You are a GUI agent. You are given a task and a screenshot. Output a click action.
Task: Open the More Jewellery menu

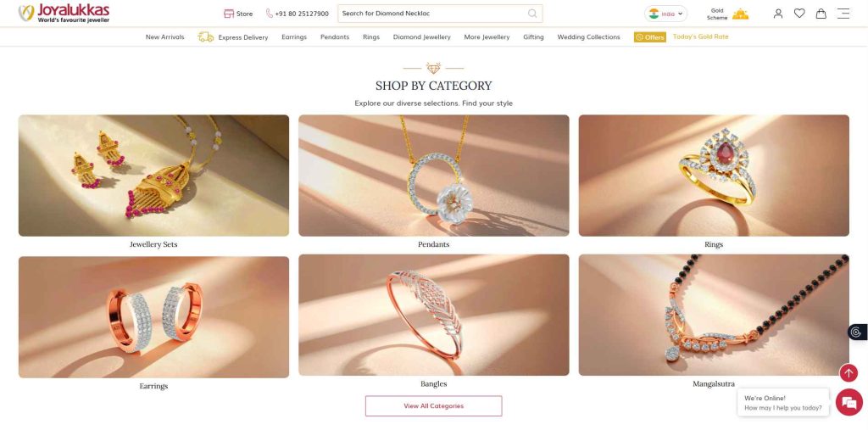click(487, 37)
